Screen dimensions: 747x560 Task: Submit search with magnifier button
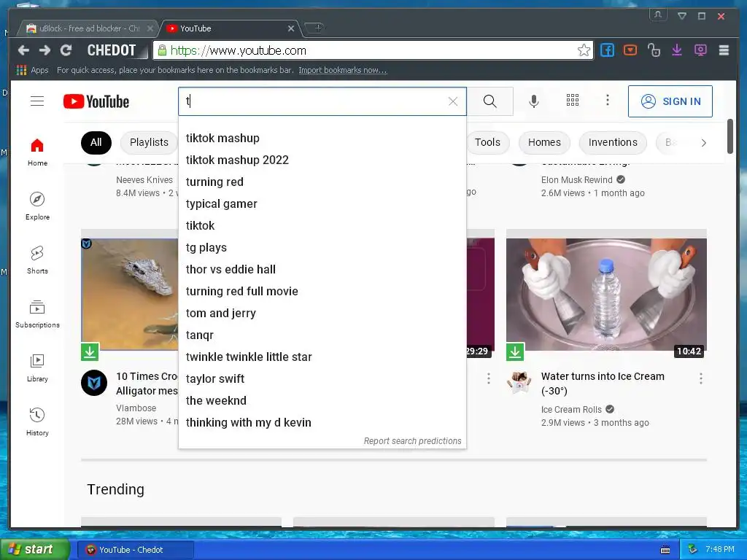coord(489,101)
